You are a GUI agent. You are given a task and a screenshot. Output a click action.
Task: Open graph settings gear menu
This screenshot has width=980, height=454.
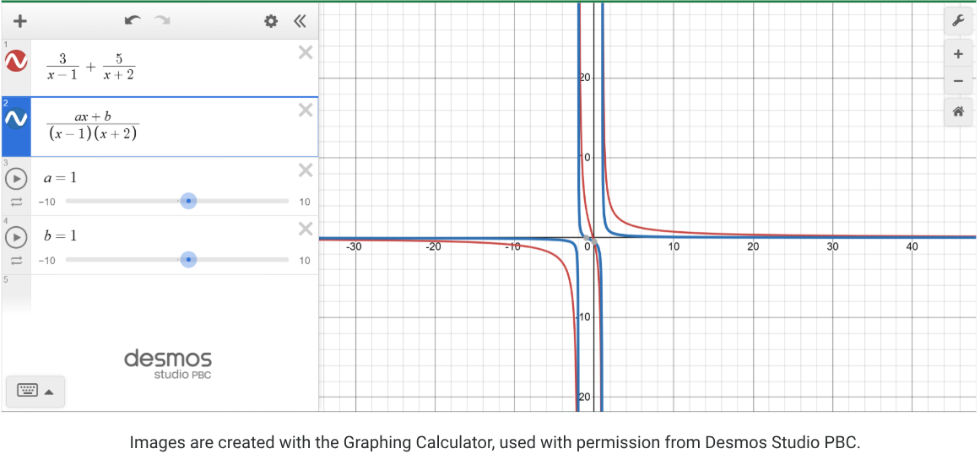point(271,21)
